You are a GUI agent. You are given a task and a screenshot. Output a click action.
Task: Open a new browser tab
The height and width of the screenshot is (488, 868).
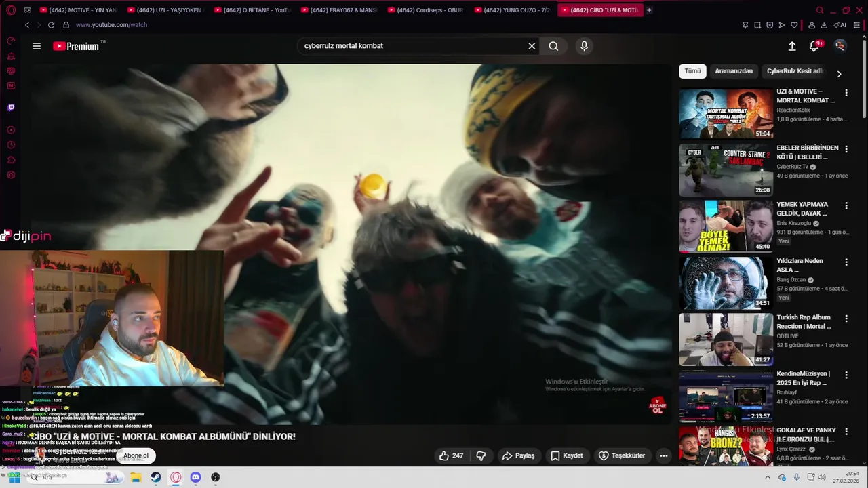pyautogui.click(x=649, y=10)
